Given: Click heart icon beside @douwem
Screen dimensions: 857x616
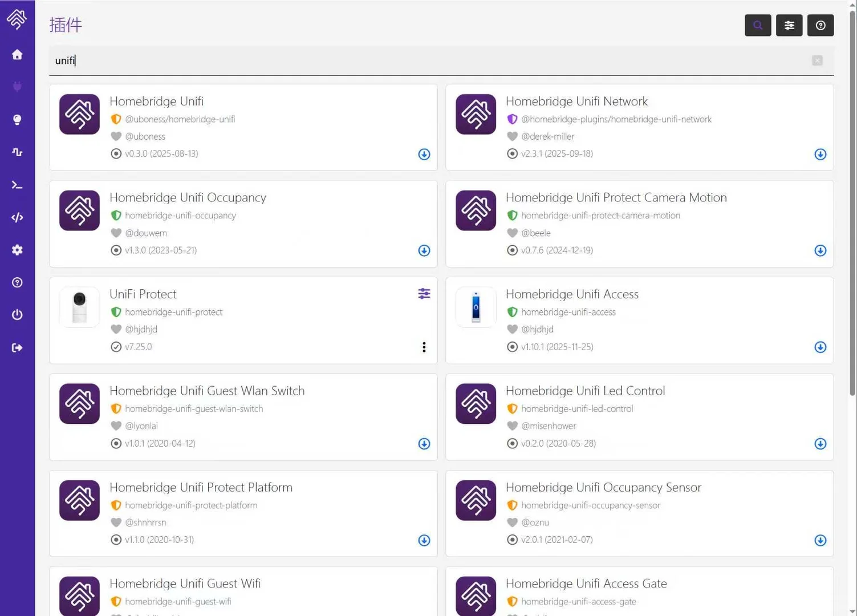Looking at the screenshot, I should (116, 233).
